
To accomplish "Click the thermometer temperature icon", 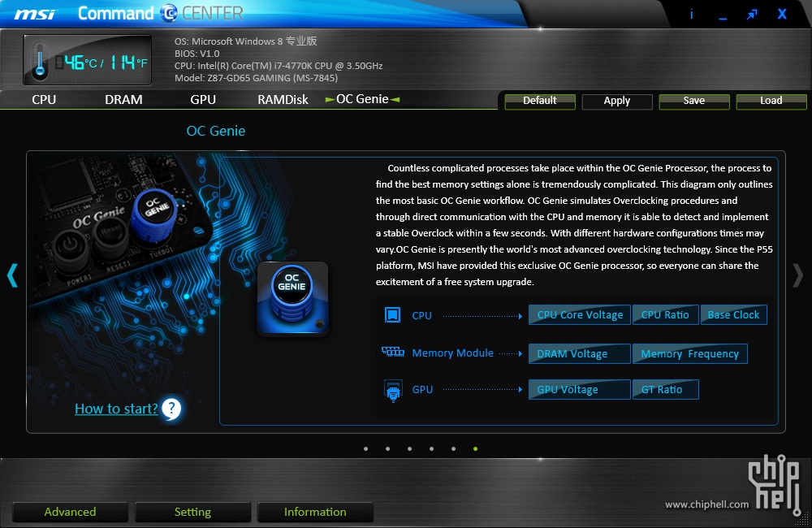I will (x=40, y=61).
